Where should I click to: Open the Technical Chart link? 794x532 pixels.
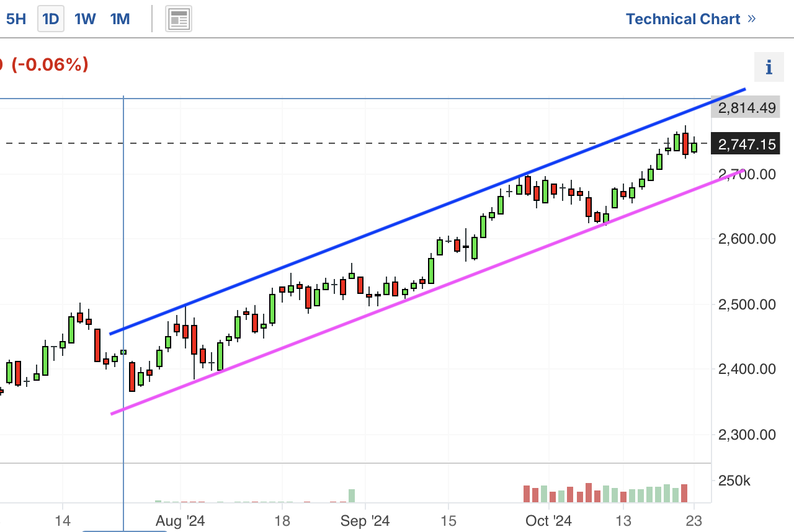690,19
